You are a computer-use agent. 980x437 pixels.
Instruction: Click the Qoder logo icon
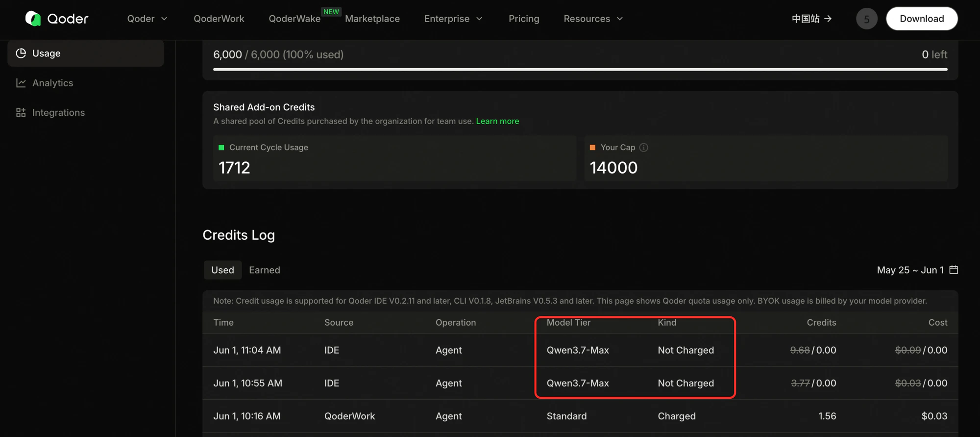tap(33, 19)
